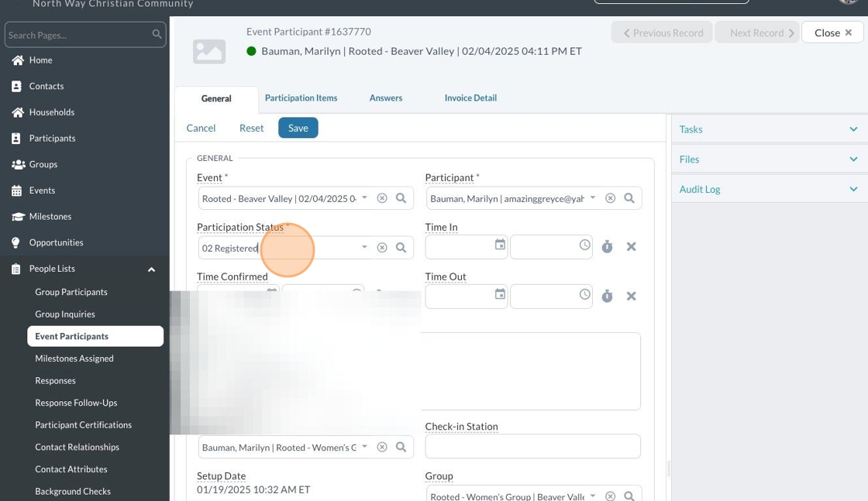868x501 pixels.
Task: Open Contact Relationships list
Action: point(77,447)
